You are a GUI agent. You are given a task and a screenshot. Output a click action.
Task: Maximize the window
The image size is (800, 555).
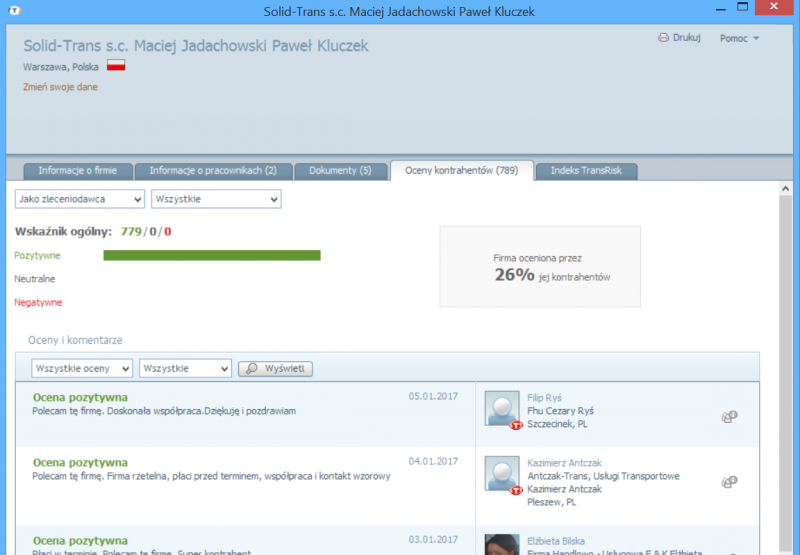point(743,7)
